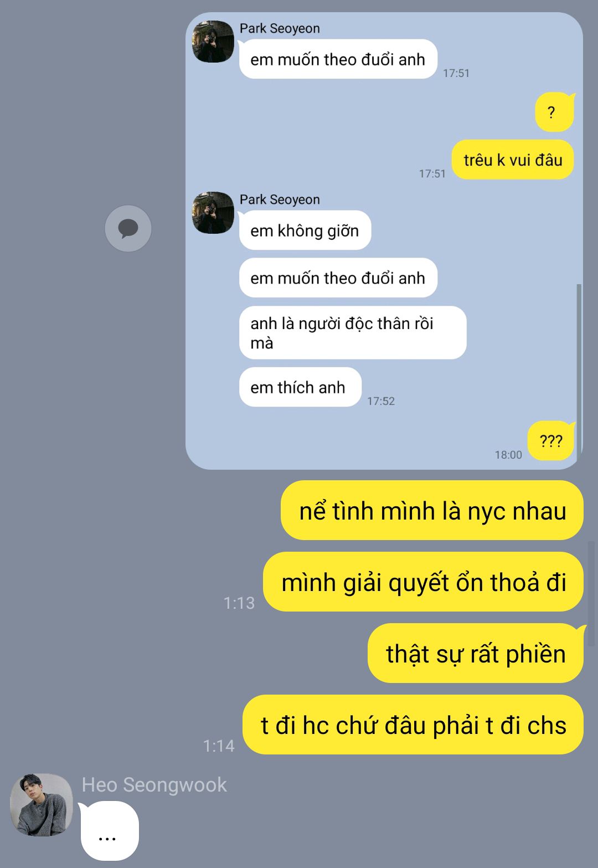Open the shared chat screenshot image
The image size is (598, 868).
tap(384, 241)
